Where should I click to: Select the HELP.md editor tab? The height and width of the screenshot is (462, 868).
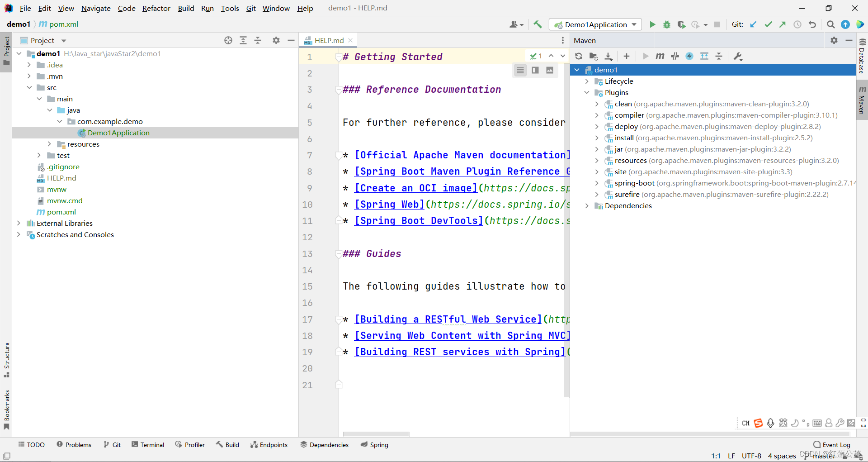click(x=329, y=40)
